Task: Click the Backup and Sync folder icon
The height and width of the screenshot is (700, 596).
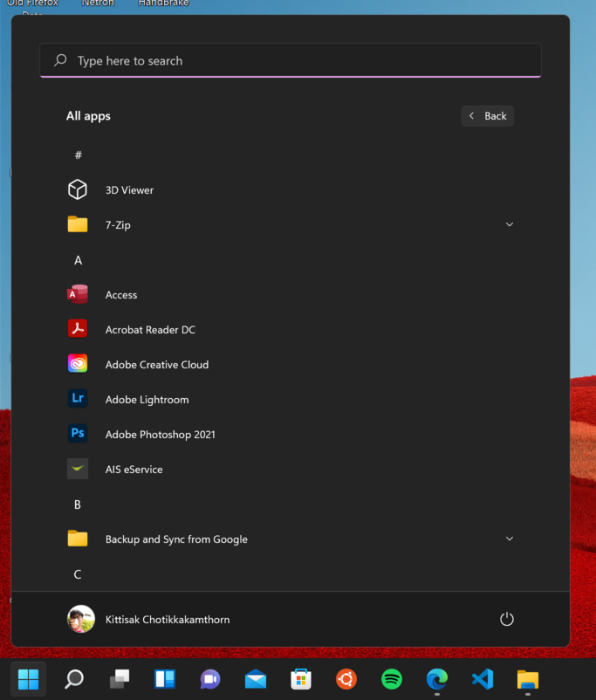Action: pos(78,539)
